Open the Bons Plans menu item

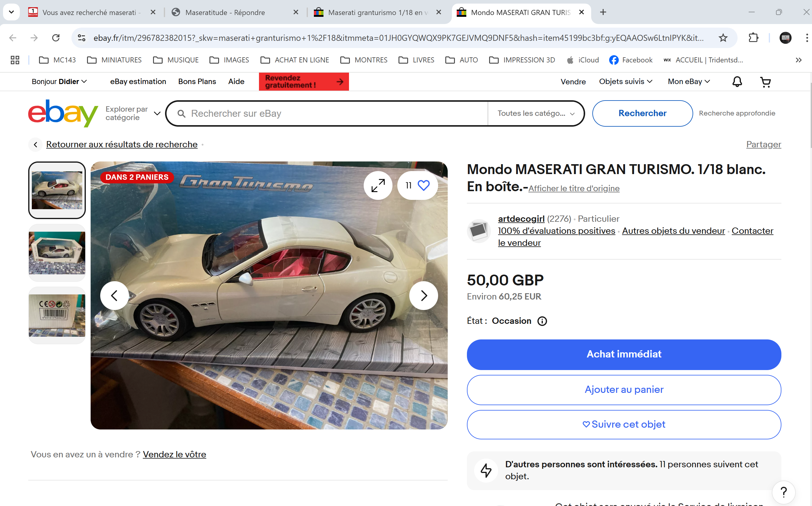click(197, 82)
